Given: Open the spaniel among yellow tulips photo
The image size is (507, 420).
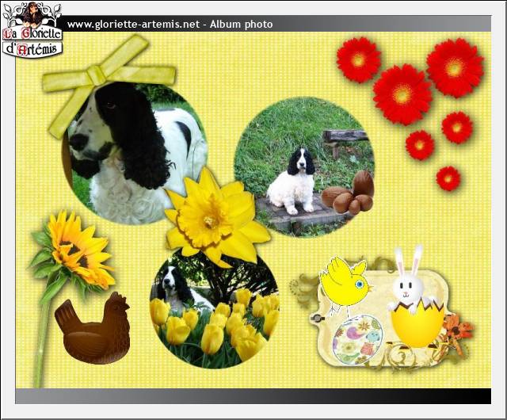Looking at the screenshot, I should 215,310.
